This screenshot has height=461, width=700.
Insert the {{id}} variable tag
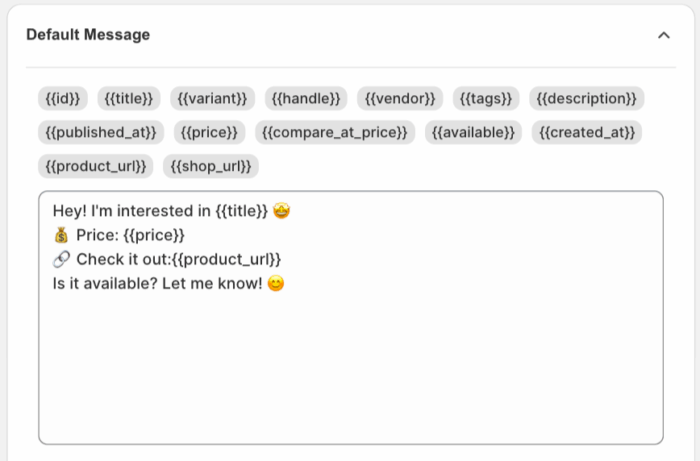pyautogui.click(x=64, y=98)
